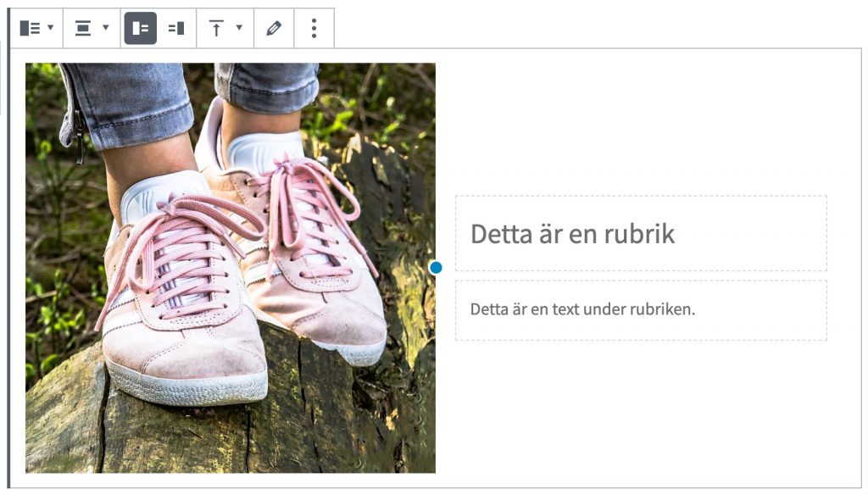Click the paragraph 'Detta är en text under rubriken.'
This screenshot has height=495, width=868.
(x=582, y=309)
